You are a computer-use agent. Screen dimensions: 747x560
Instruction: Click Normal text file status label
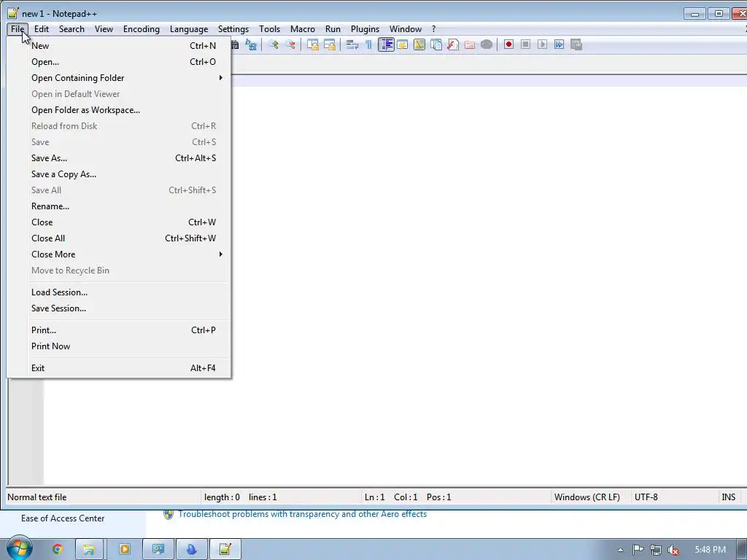click(x=37, y=497)
